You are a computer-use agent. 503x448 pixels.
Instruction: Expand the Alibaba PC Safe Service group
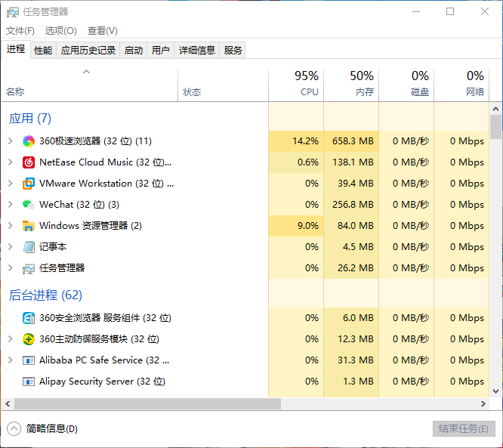click(11, 360)
